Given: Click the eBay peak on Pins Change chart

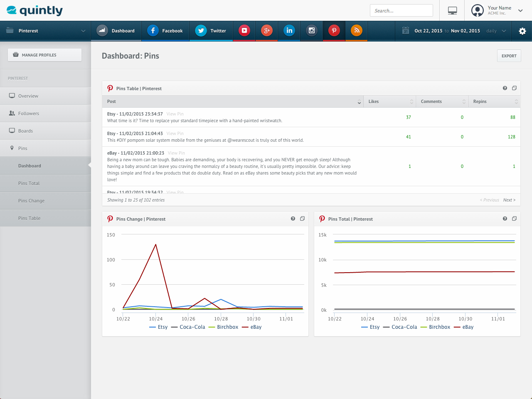Looking at the screenshot, I should [156, 244].
